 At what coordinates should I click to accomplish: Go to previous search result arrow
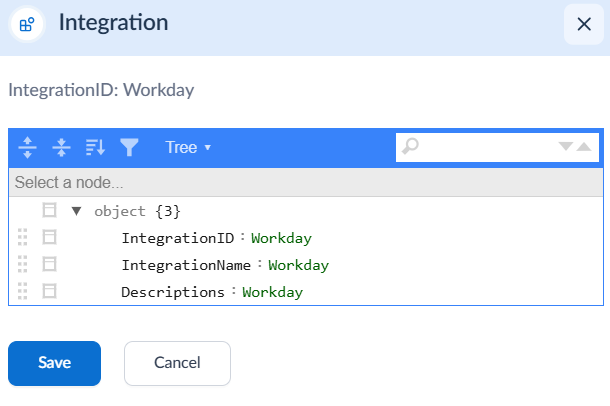click(x=584, y=146)
